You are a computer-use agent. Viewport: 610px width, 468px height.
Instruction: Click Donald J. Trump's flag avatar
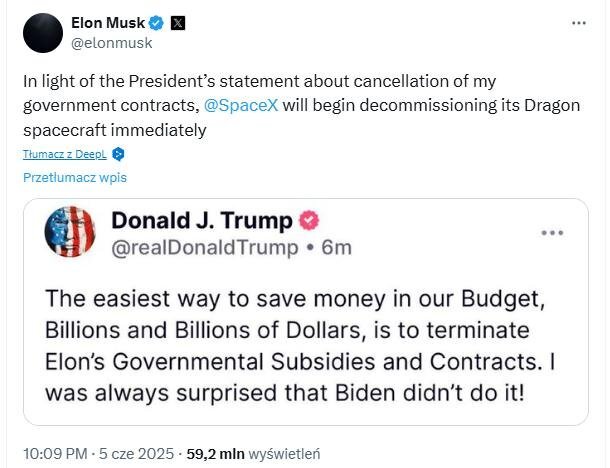[x=70, y=232]
